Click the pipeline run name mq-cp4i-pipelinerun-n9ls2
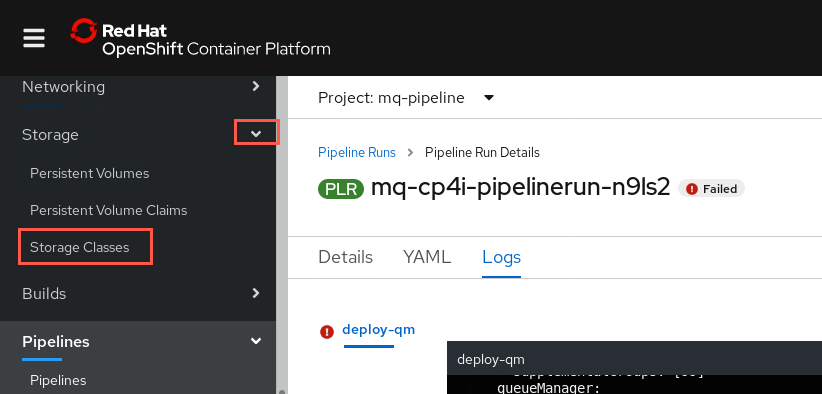The image size is (822, 394). click(x=521, y=188)
